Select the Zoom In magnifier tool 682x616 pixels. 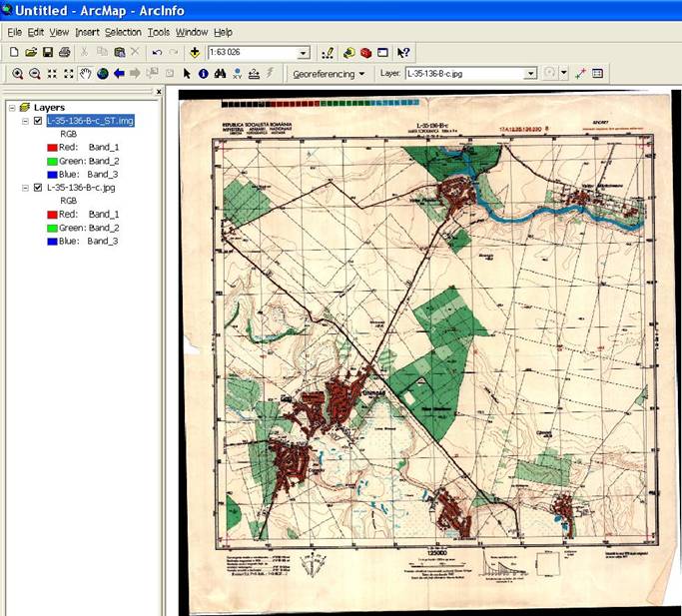coord(17,74)
